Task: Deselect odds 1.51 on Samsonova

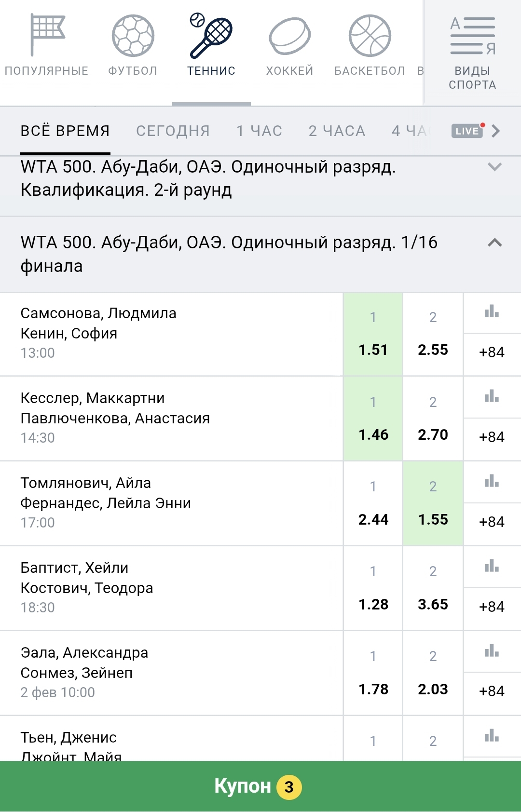Action: 373,334
